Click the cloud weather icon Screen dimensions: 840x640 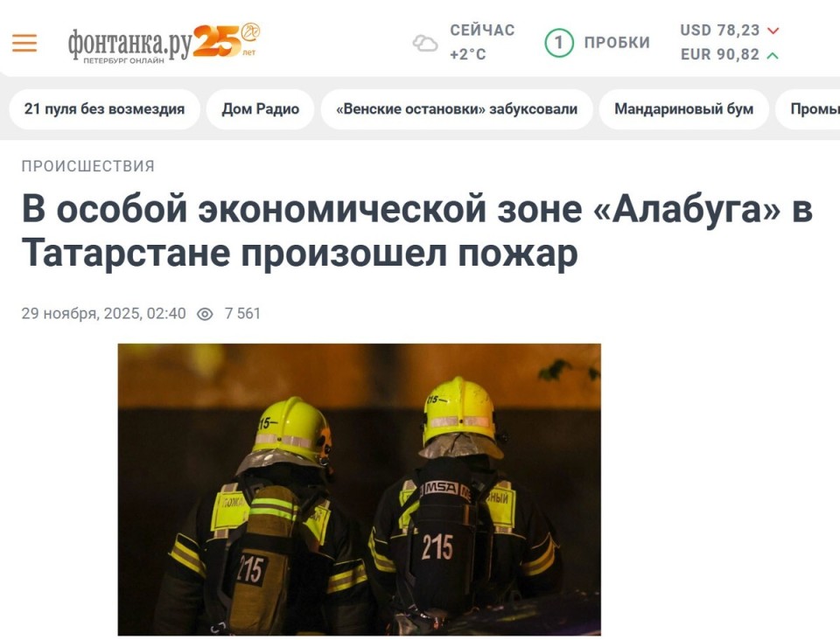coord(425,43)
